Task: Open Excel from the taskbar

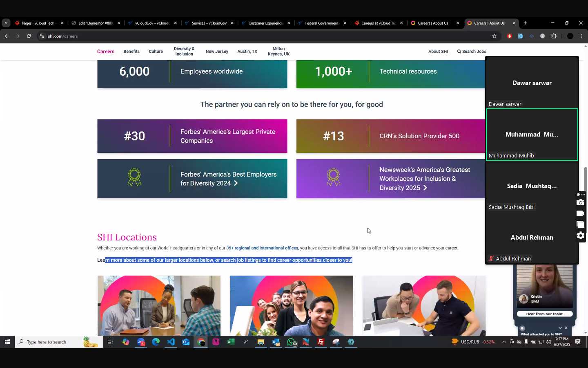Action: 231,342
